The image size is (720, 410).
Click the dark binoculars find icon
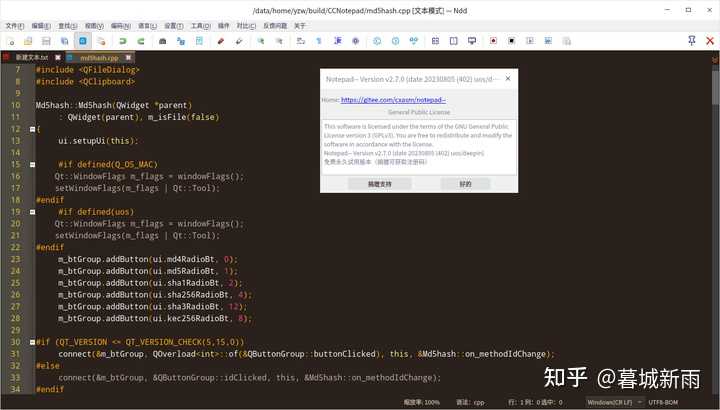pyautogui.click(x=163, y=41)
